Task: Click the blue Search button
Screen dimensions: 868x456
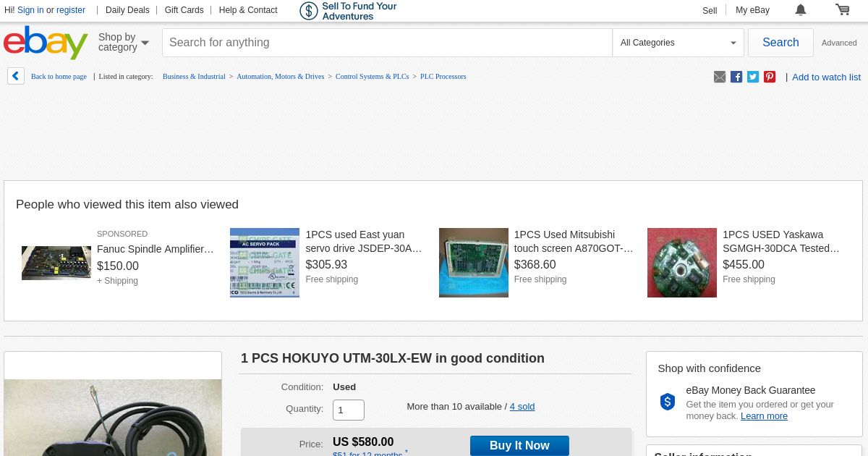Action: coord(780,43)
